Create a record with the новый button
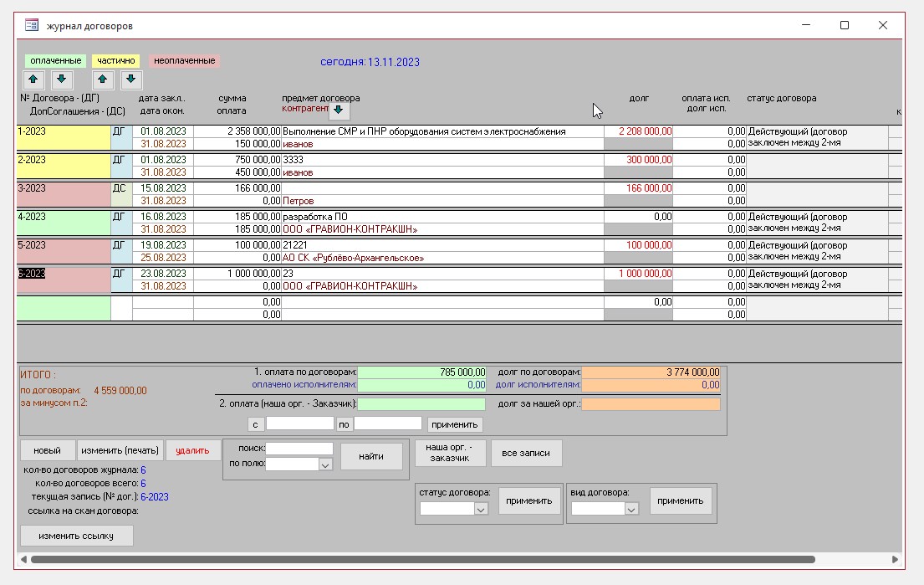Image resolution: width=924 pixels, height=585 pixels. [48, 451]
